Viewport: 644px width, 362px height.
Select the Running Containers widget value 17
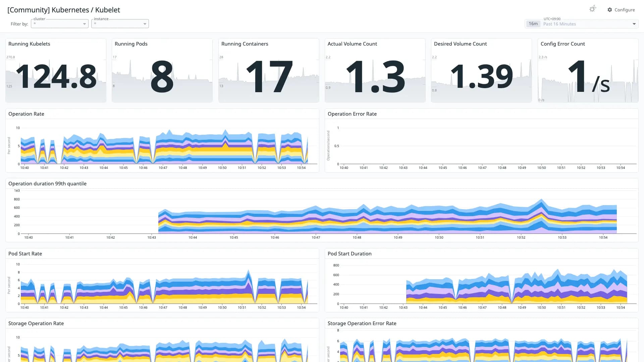pyautogui.click(x=269, y=77)
